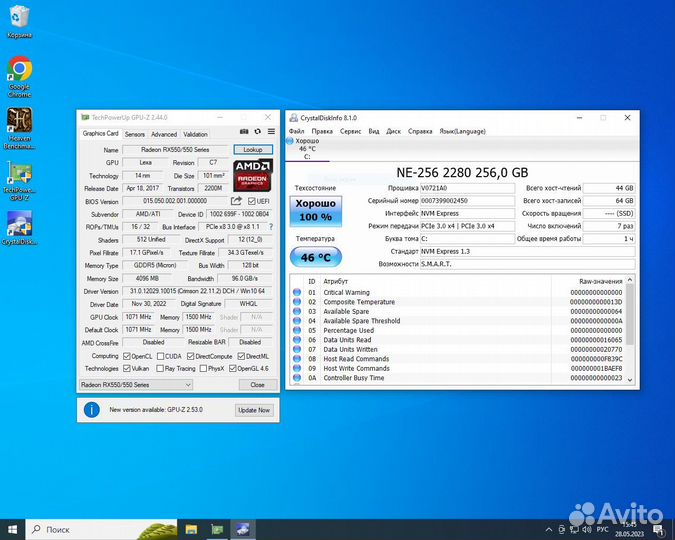Open the Recycle Bin desktop icon
675x540 pixels.
19,22
